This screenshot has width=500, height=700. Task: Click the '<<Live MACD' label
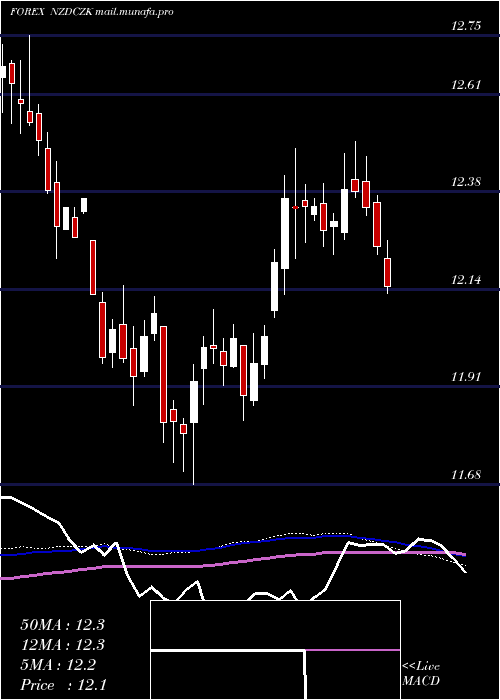pos(421,674)
